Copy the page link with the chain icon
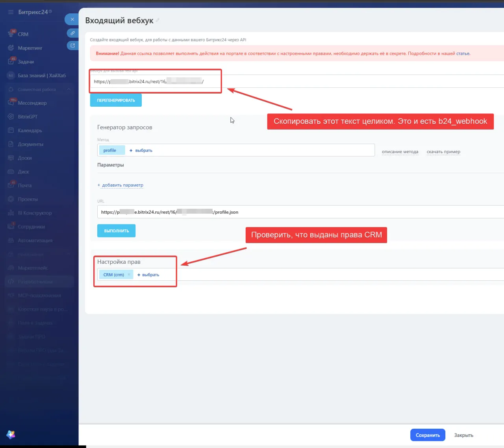The height and width of the screenshot is (448, 504). tap(72, 33)
